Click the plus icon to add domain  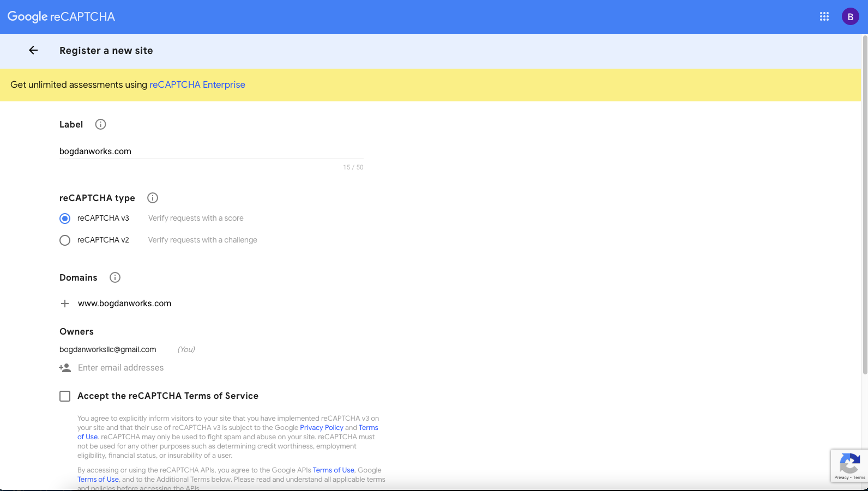[x=65, y=304]
